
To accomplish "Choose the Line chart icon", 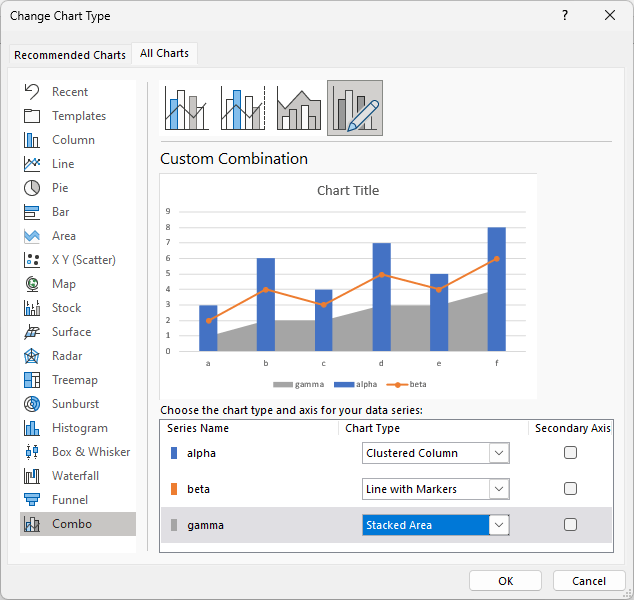I will pos(32,164).
